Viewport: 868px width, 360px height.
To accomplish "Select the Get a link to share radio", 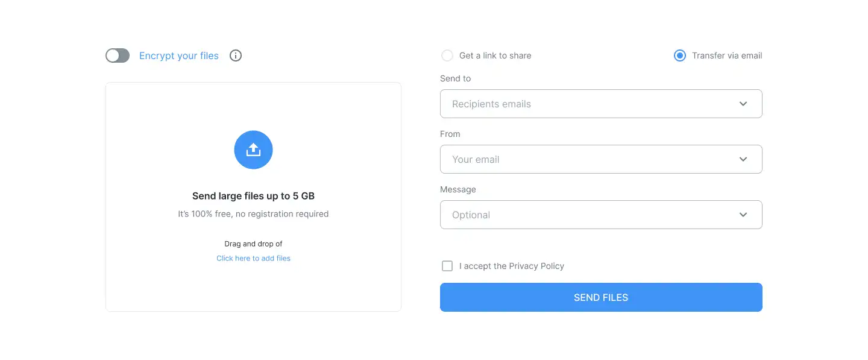I will (447, 55).
